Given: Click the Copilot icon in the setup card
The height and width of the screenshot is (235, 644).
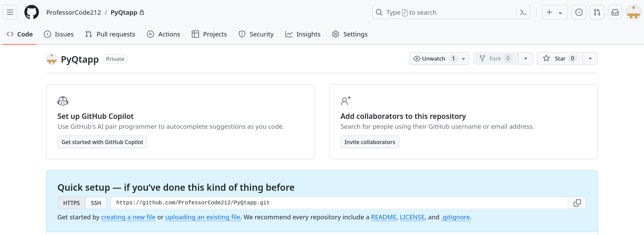Looking at the screenshot, I should [x=63, y=101].
